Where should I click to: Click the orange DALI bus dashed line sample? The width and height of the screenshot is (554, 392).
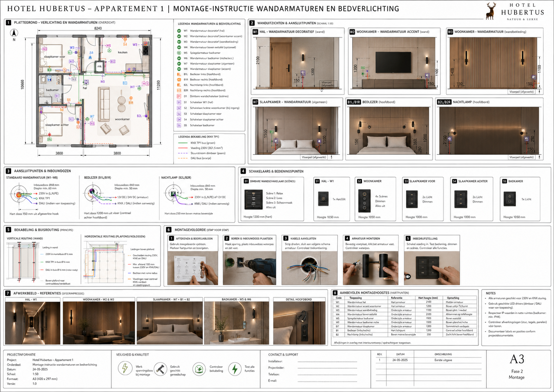(x=183, y=158)
